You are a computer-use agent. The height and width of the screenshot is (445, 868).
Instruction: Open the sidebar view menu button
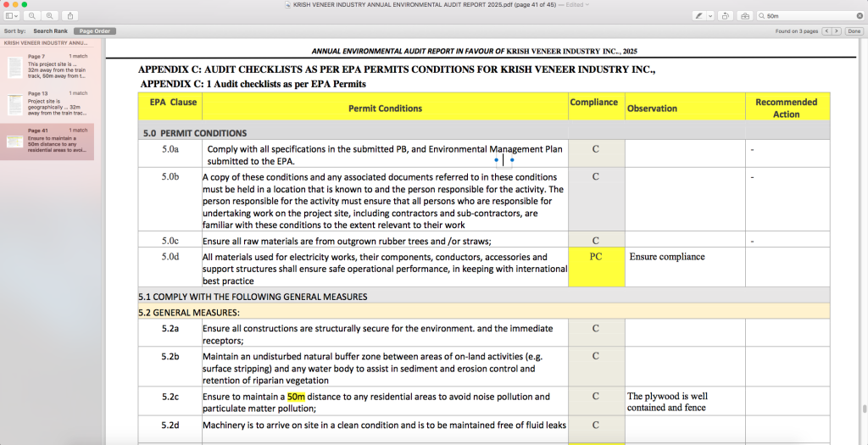[x=13, y=16]
